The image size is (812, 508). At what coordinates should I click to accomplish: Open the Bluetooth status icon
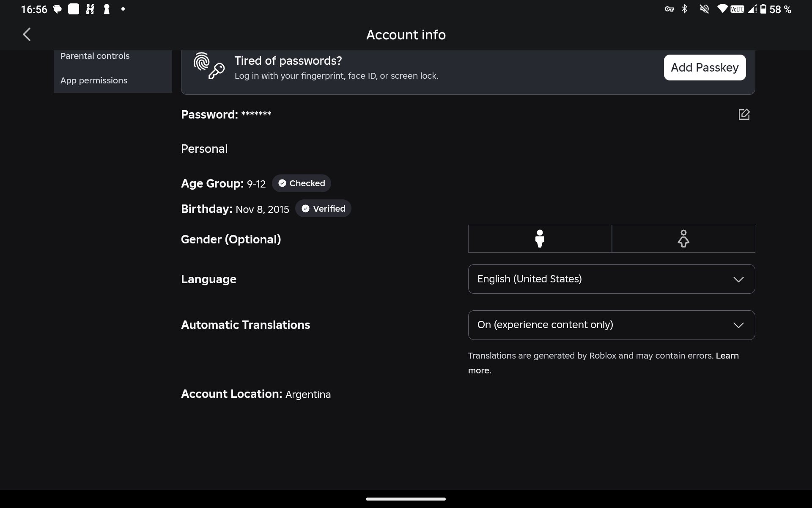[x=685, y=9]
